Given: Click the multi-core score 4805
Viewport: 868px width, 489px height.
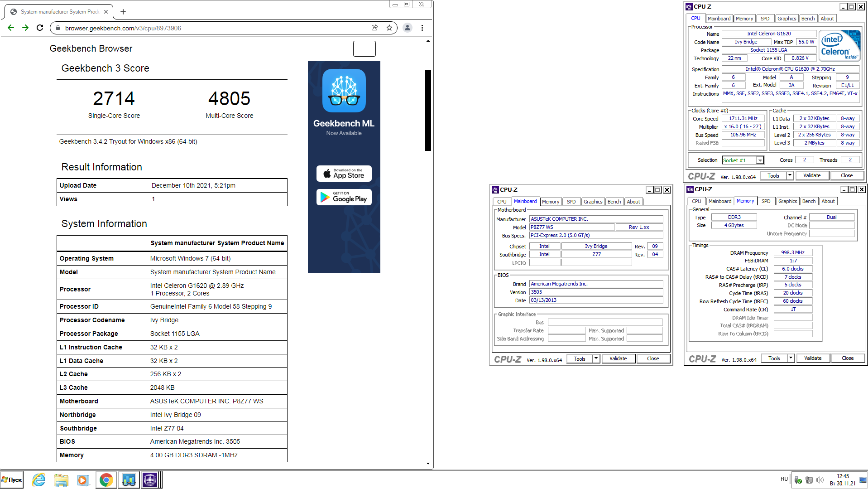Looking at the screenshot, I should pyautogui.click(x=230, y=98).
